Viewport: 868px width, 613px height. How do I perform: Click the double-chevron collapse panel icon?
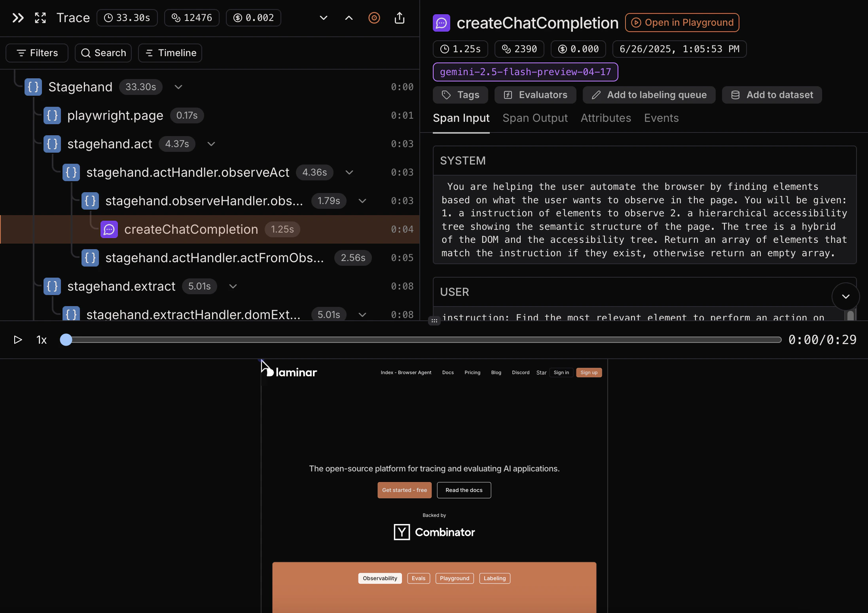coord(18,18)
